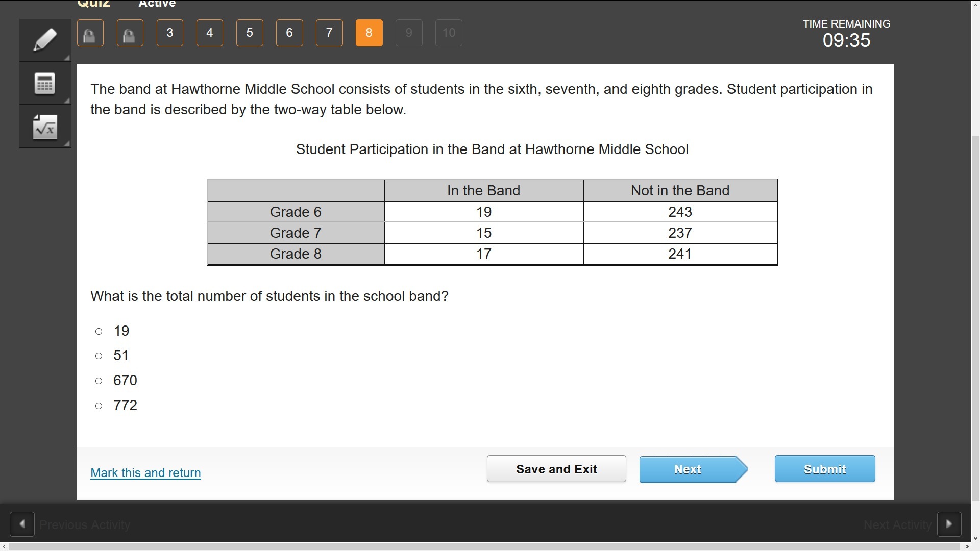Click the Next Activity arrow icon
The height and width of the screenshot is (551, 980).
(x=949, y=524)
